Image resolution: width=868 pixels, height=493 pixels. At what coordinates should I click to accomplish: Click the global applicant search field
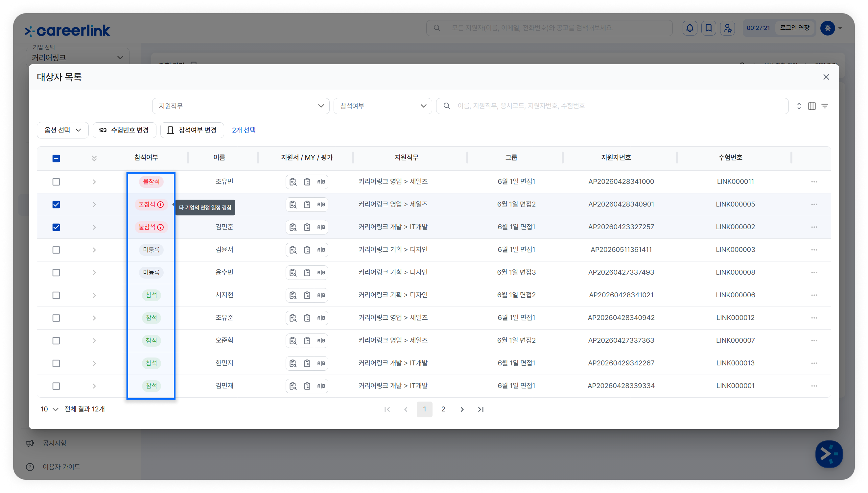click(549, 28)
